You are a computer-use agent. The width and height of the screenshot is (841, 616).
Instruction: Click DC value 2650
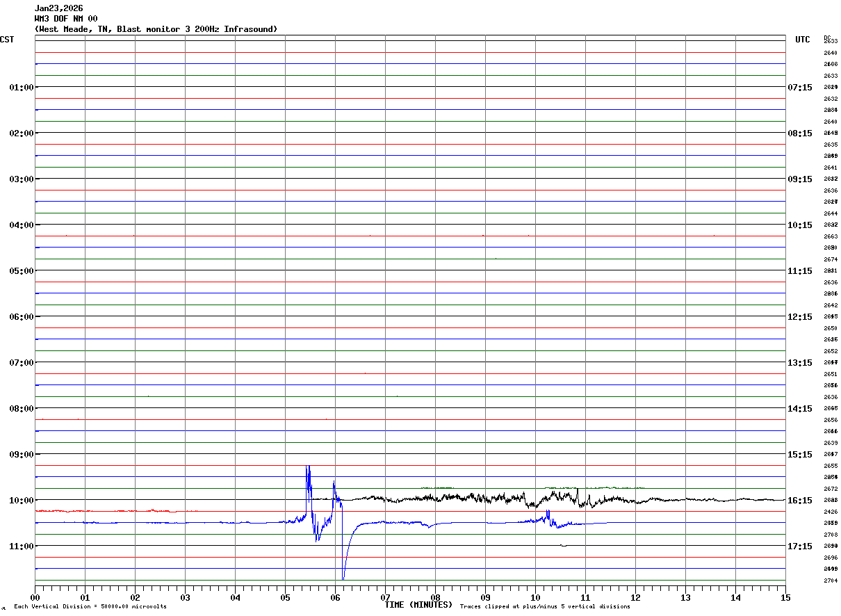click(x=831, y=328)
